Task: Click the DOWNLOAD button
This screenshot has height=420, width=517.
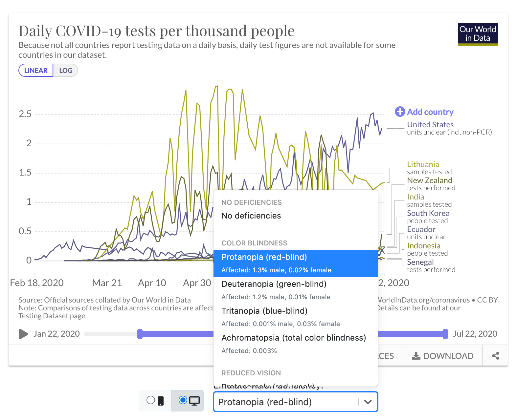Action: tap(442, 356)
